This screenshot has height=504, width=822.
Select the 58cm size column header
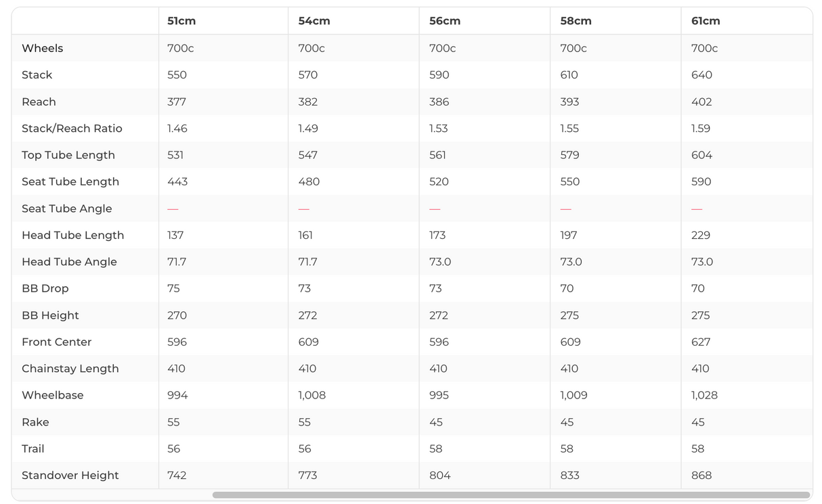click(576, 21)
